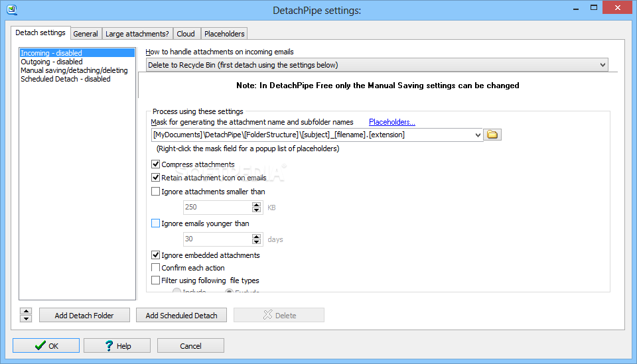Uncheck Compress attachments
The height and width of the screenshot is (364, 637).
(x=155, y=164)
